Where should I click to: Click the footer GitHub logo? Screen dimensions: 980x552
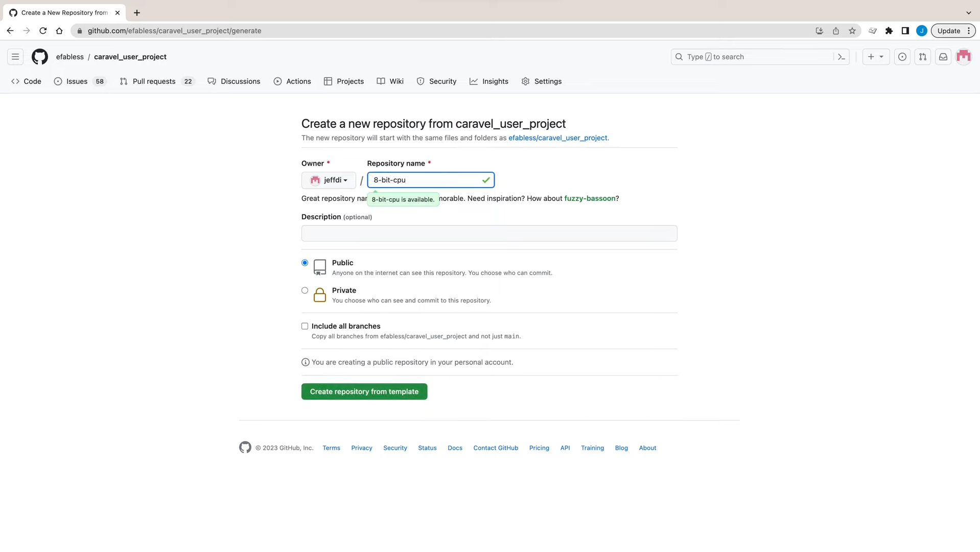point(245,447)
